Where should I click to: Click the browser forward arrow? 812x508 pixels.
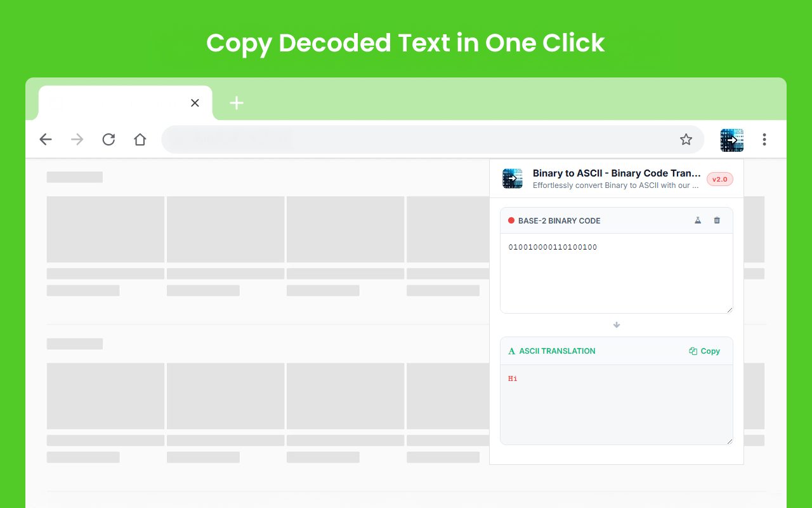tap(77, 140)
